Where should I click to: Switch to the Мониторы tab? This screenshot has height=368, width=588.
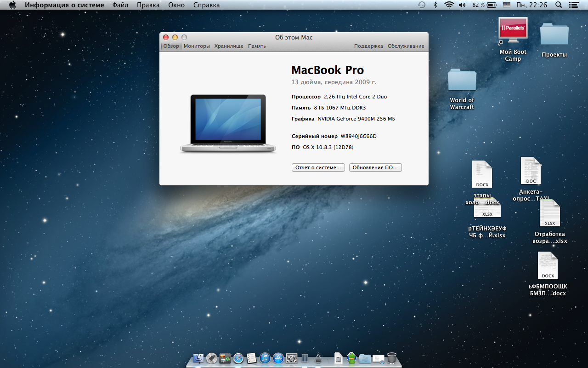click(x=197, y=46)
